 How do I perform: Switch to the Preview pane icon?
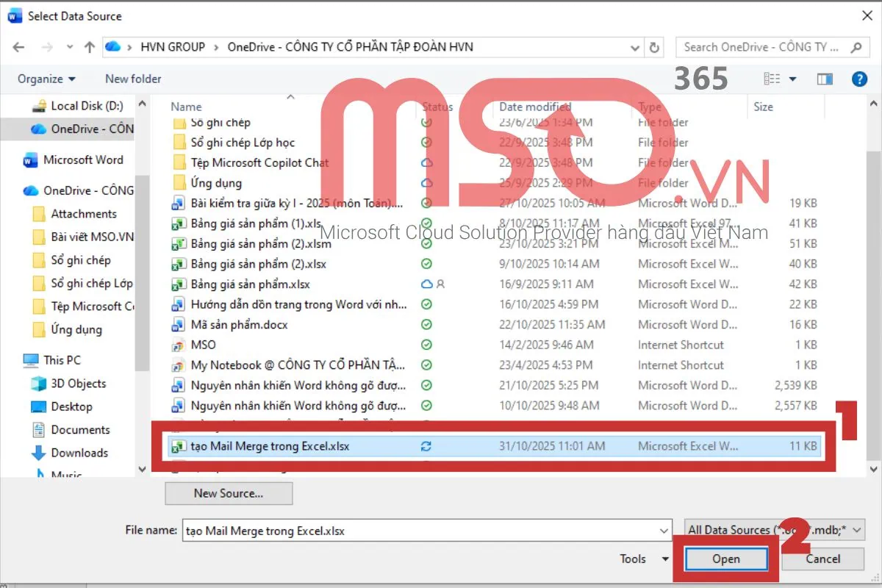click(825, 79)
